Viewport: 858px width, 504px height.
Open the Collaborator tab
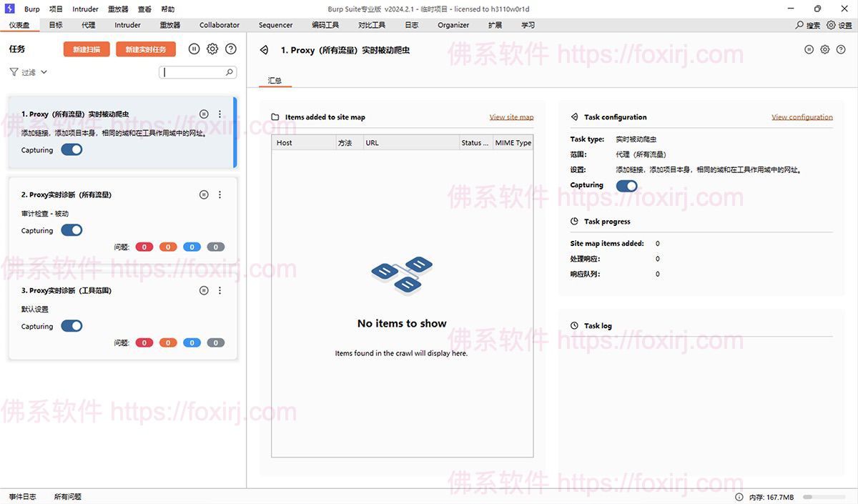coord(220,25)
